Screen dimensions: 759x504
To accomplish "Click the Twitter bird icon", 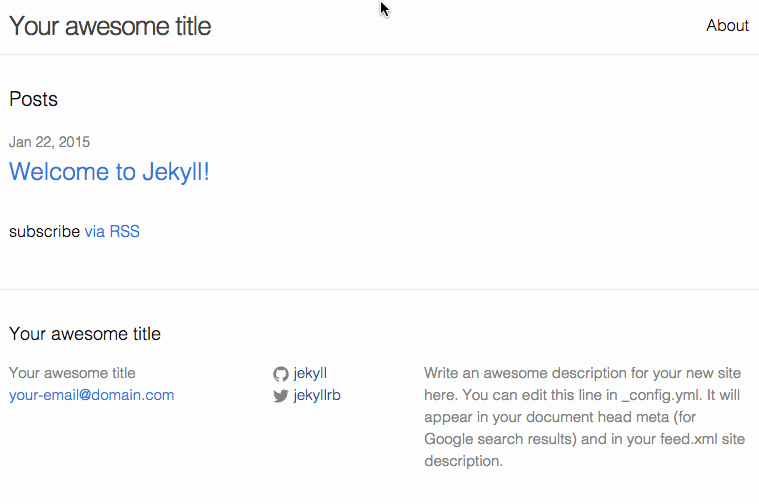I will point(280,396).
